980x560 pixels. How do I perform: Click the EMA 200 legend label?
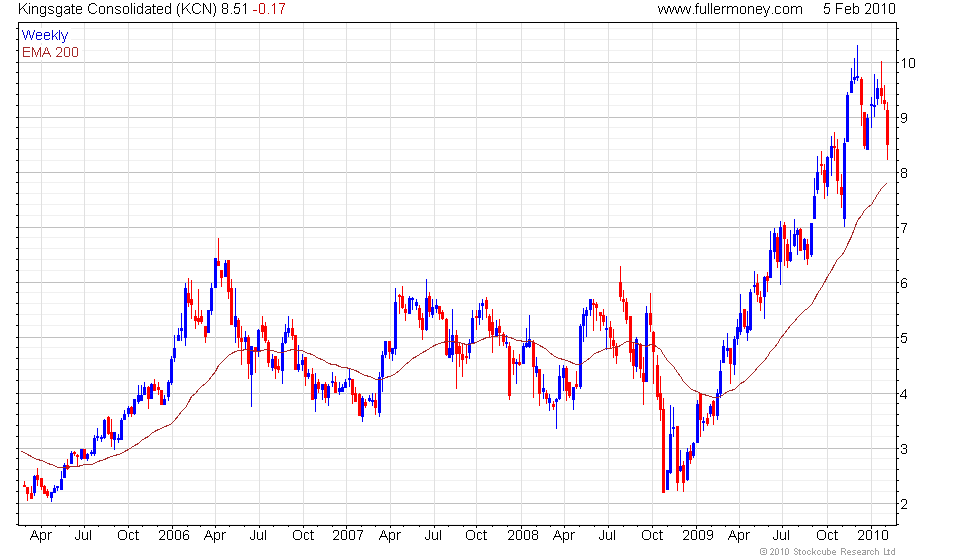pos(50,52)
